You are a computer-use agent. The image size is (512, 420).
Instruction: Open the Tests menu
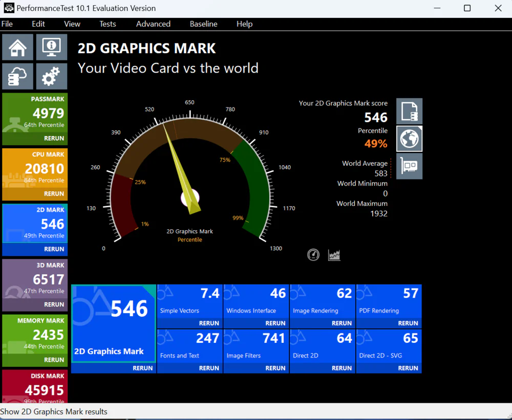click(108, 24)
